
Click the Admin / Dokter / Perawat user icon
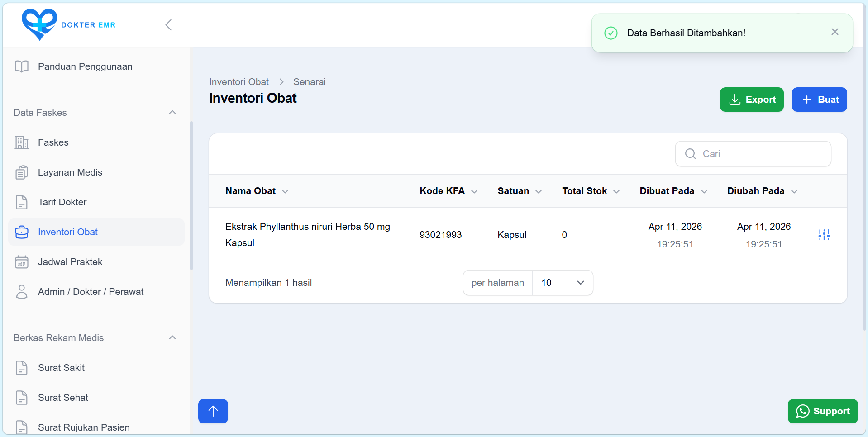coord(22,292)
